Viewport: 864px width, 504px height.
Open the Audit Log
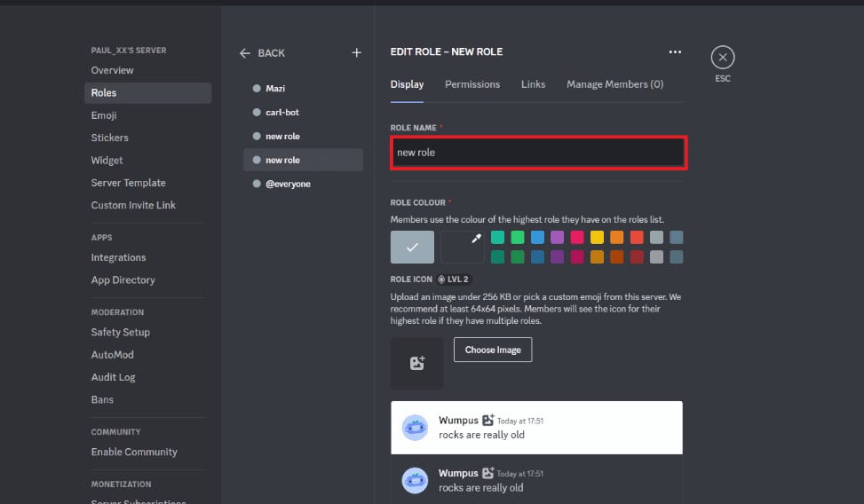coord(147,377)
